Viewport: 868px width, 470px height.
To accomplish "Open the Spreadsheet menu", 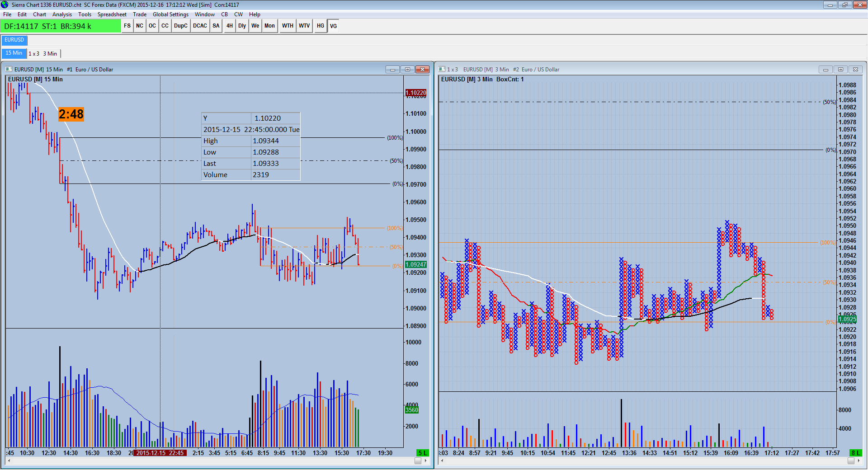I will coord(112,14).
